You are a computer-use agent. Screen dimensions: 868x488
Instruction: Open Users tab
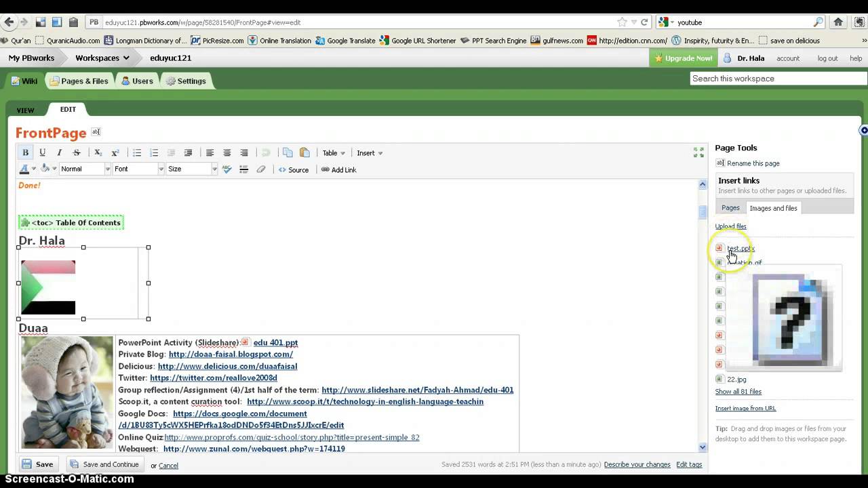pyautogui.click(x=137, y=81)
